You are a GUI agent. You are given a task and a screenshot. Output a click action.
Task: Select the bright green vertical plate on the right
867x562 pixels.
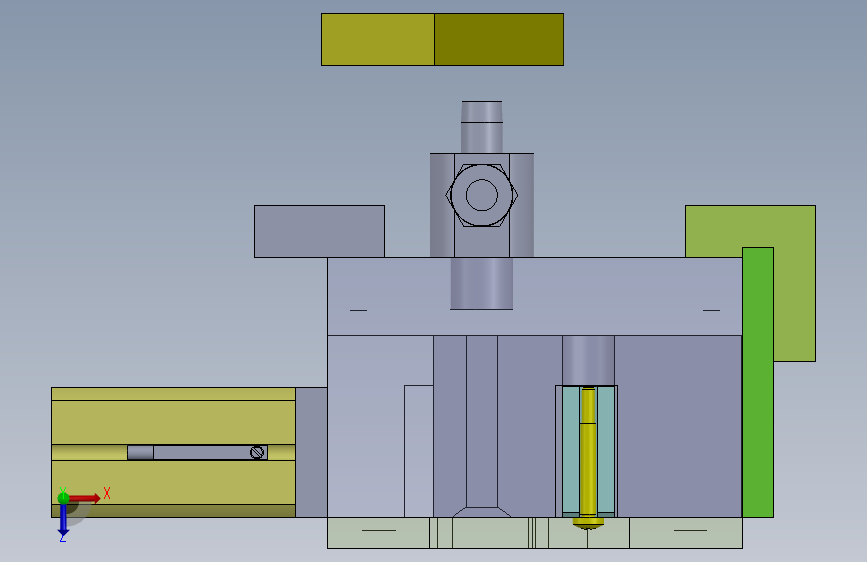(x=758, y=382)
